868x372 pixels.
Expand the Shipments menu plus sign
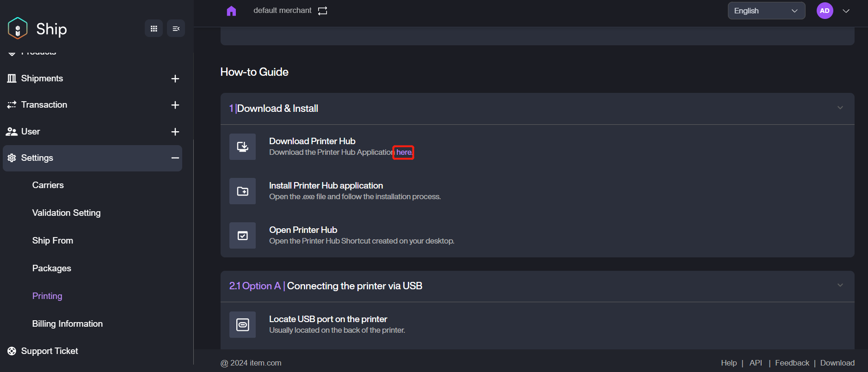pyautogui.click(x=175, y=79)
